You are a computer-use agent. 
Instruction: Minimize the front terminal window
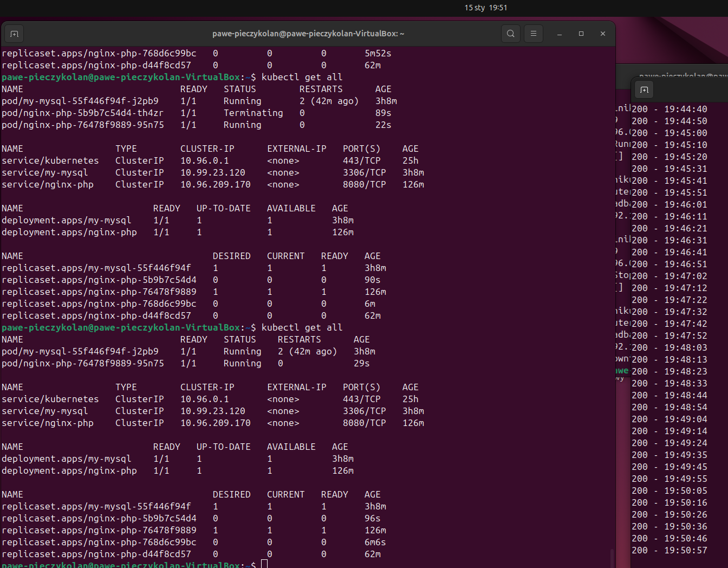pyautogui.click(x=560, y=34)
